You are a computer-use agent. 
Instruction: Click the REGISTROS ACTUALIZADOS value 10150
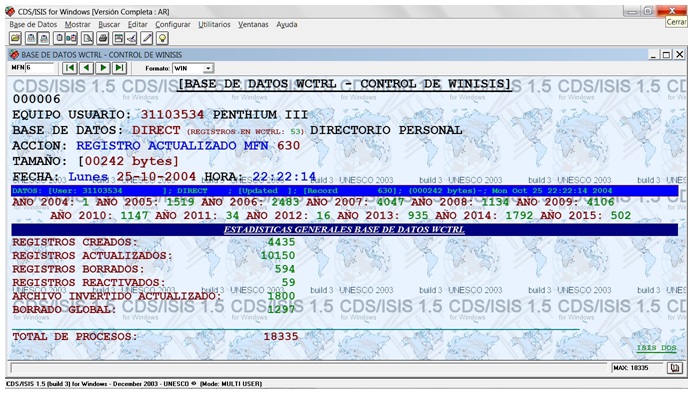click(x=278, y=256)
